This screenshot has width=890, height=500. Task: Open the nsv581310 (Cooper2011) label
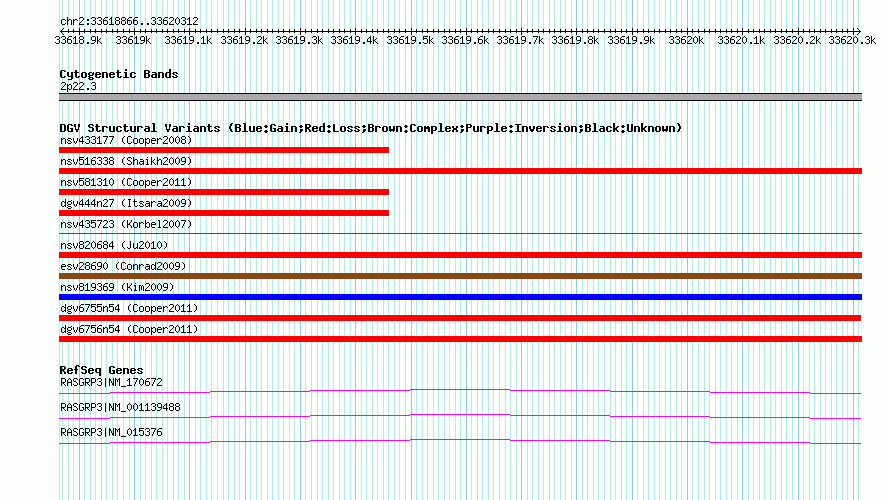tap(126, 182)
